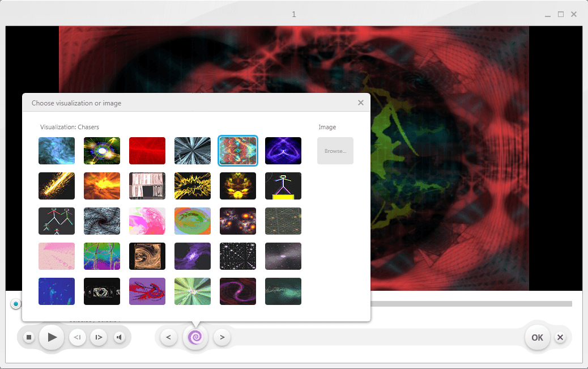The height and width of the screenshot is (369, 588).
Task: Go to next visualization with right arrow
Action: click(x=222, y=338)
